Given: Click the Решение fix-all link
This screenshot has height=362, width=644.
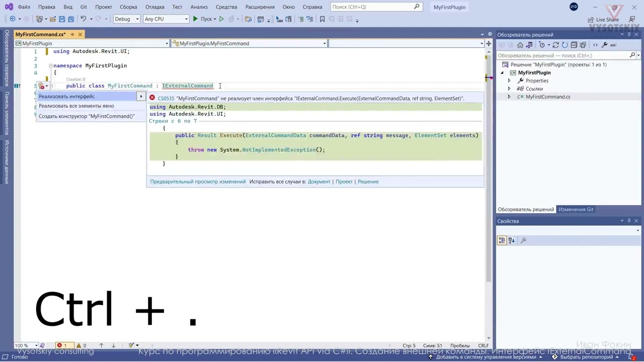Looking at the screenshot, I should tap(368, 182).
